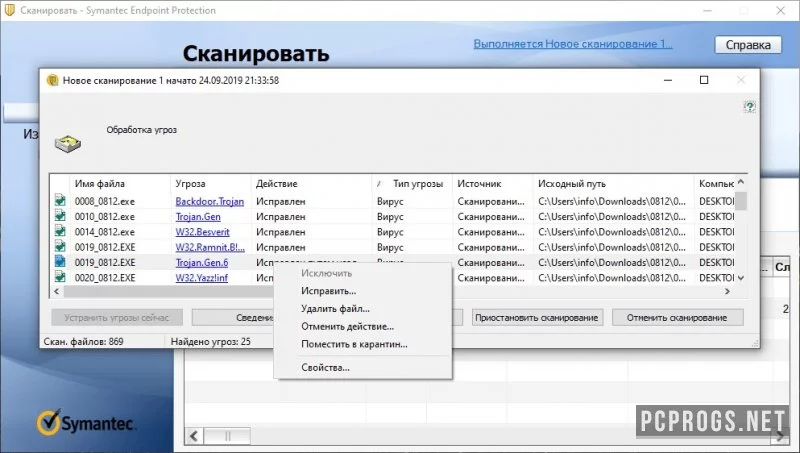800x453 pixels.
Task: Sort by the Угроза column header
Action: coord(210,184)
